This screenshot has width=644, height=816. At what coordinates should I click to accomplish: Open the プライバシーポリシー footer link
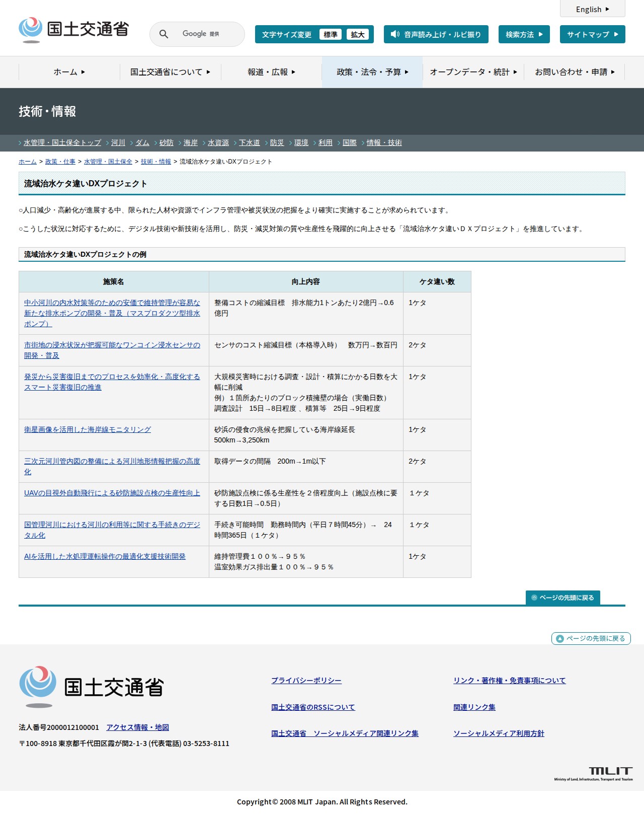coord(306,681)
